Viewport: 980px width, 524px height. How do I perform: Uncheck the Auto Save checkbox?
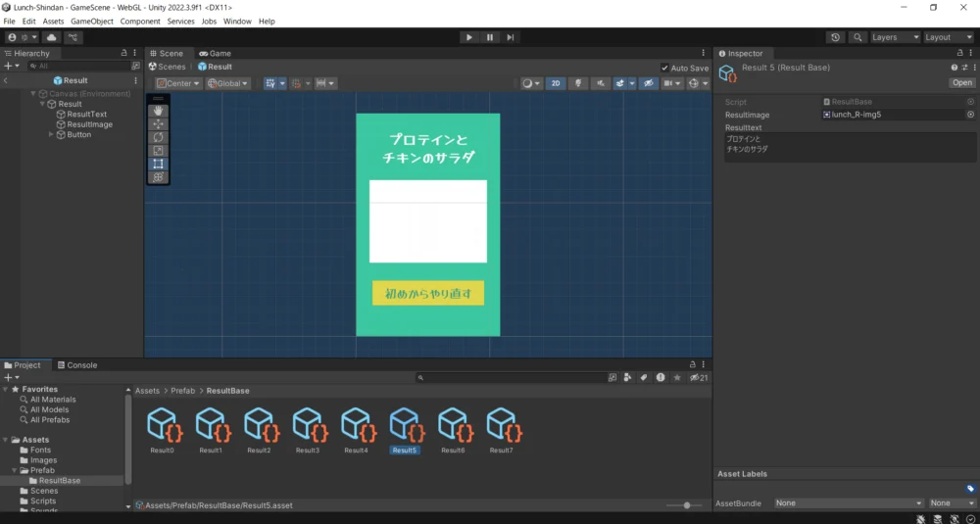point(664,69)
